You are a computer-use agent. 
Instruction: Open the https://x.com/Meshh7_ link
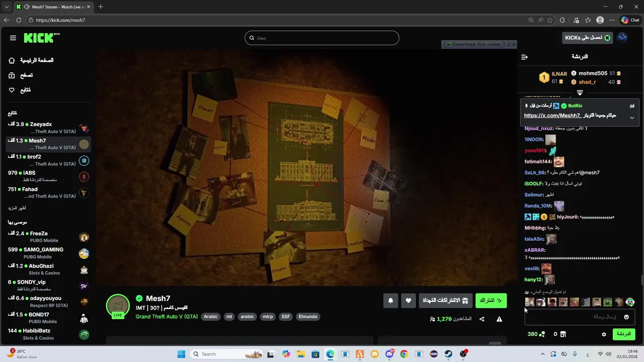552,116
